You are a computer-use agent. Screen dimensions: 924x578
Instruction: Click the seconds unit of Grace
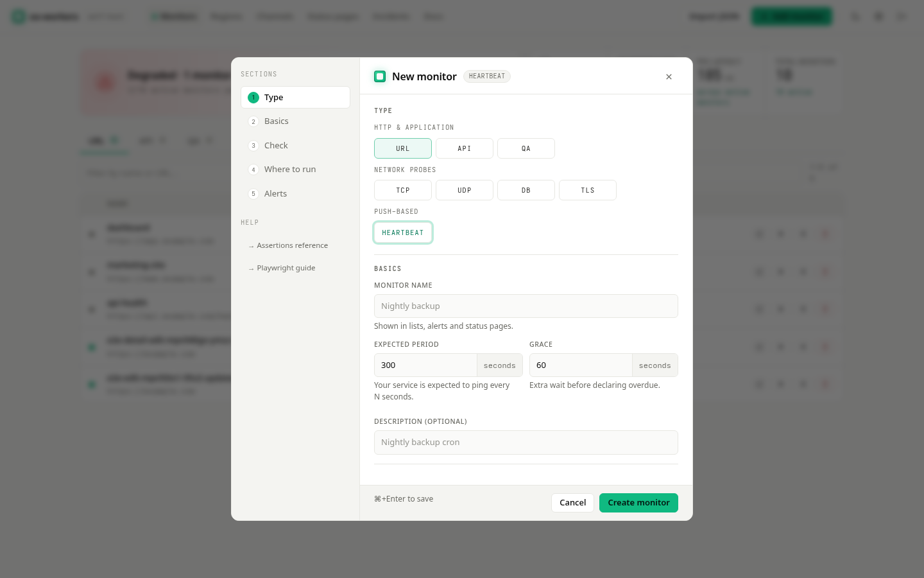(655, 365)
